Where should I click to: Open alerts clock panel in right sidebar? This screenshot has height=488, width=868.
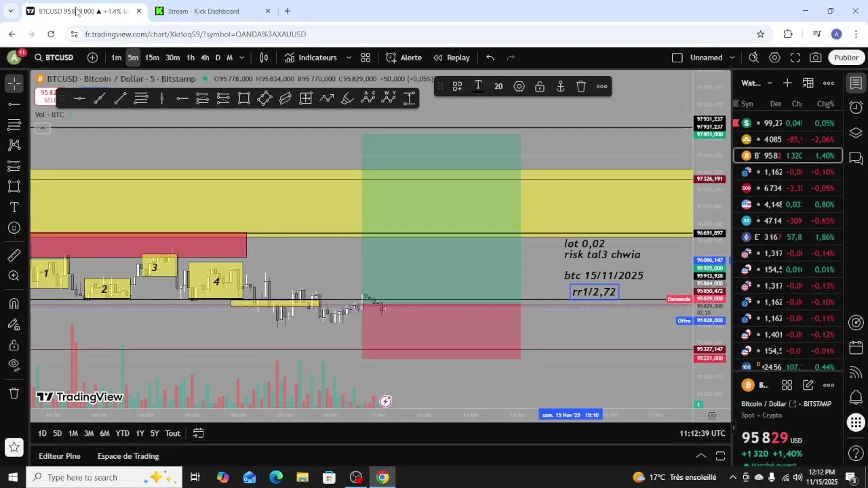856,108
